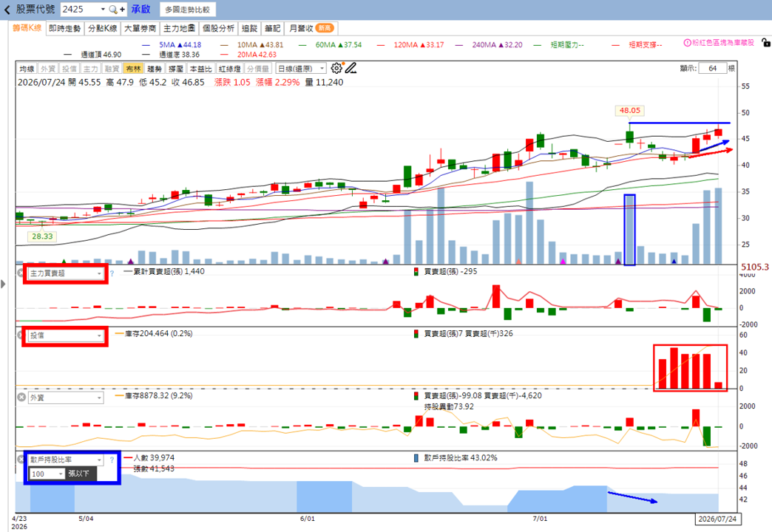Open the 日線(還原) period dropdown
Viewport: 772px width, 532px height.
pos(301,69)
